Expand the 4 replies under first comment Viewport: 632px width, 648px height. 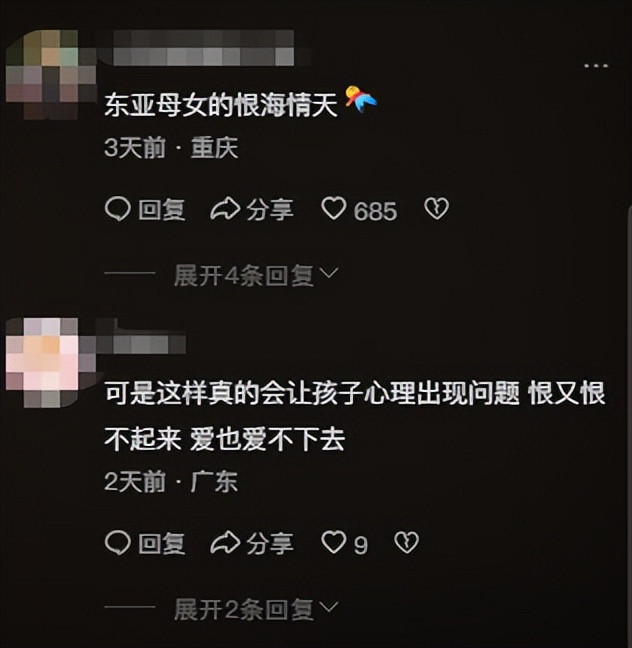click(256, 276)
